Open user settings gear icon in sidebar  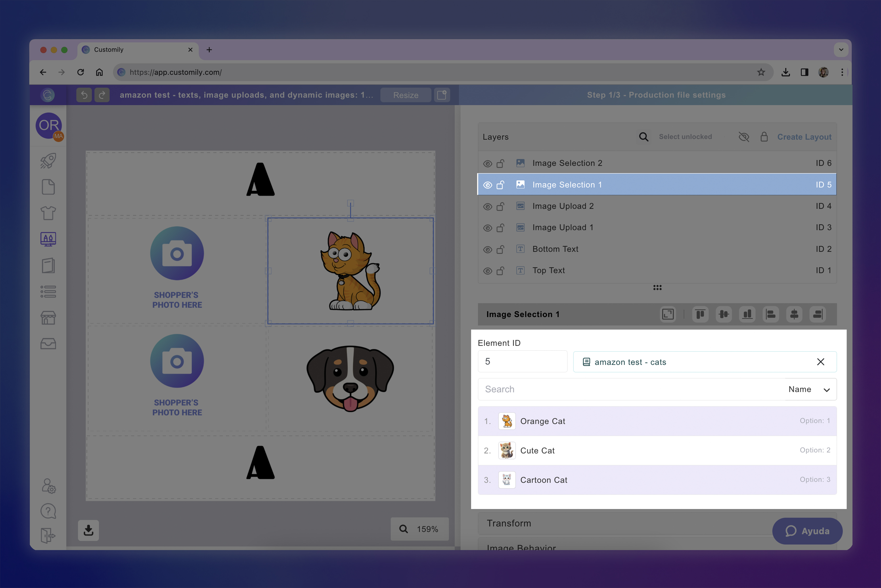pyautogui.click(x=48, y=486)
